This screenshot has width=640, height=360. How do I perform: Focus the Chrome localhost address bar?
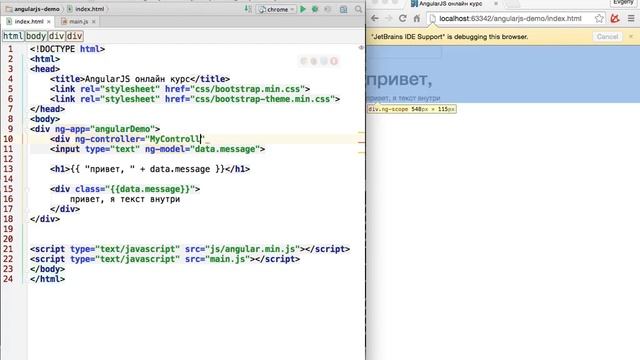pos(510,18)
